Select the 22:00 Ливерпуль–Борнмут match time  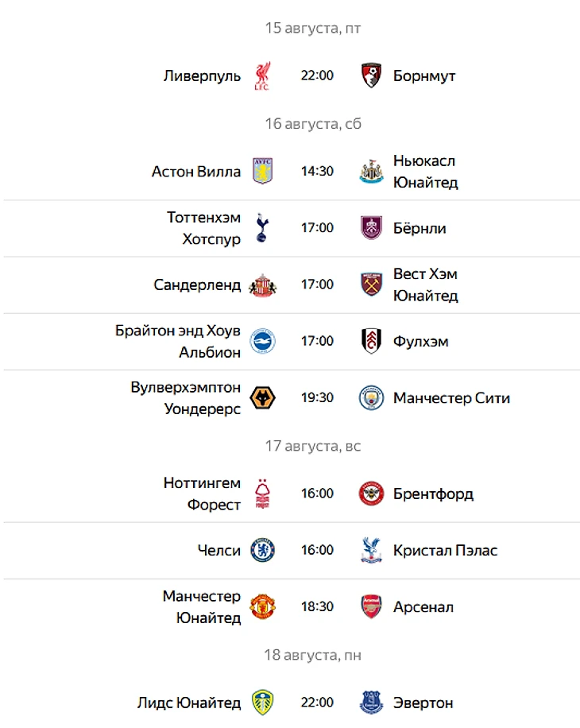pos(317,76)
